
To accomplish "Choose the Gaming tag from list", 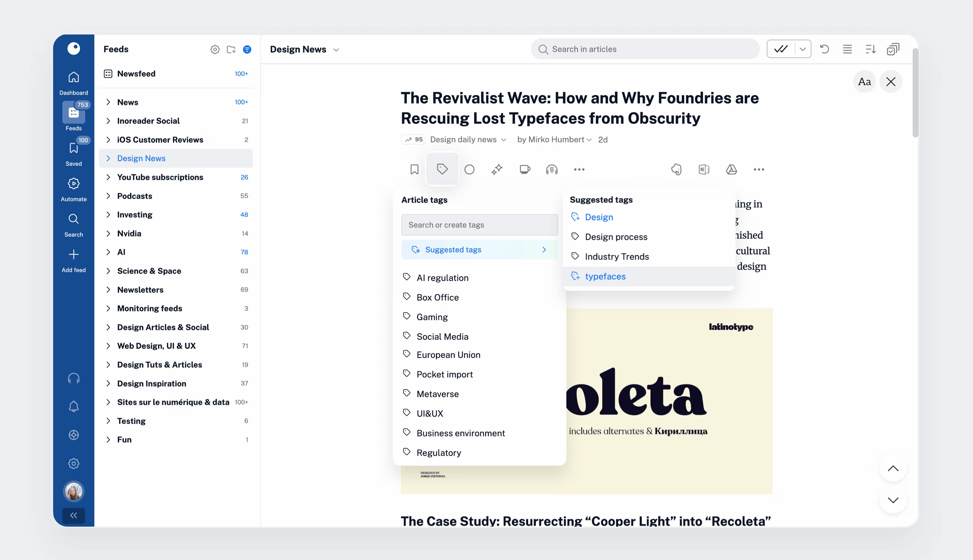I will click(x=432, y=317).
